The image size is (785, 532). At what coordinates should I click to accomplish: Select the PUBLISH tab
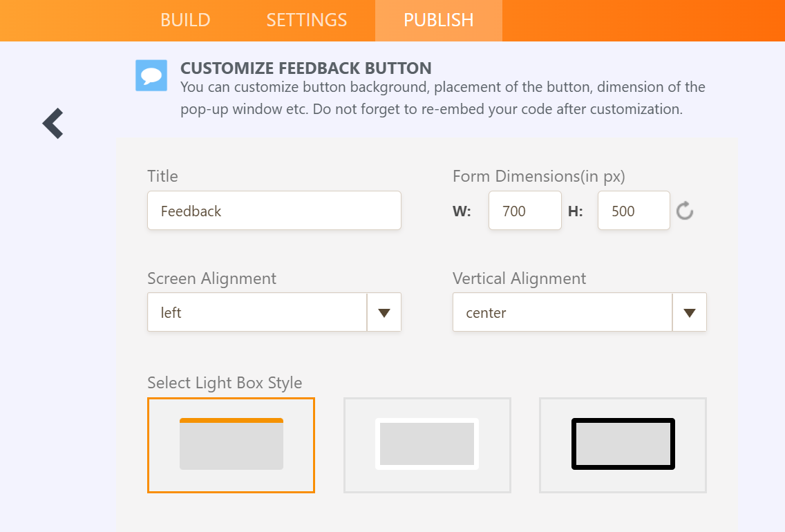(x=439, y=20)
